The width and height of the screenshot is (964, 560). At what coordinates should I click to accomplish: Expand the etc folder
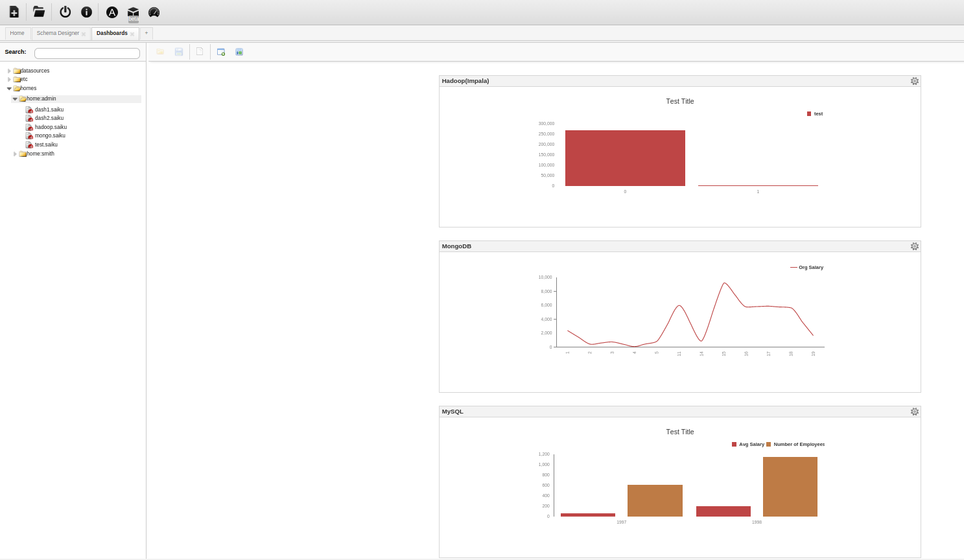pos(9,79)
